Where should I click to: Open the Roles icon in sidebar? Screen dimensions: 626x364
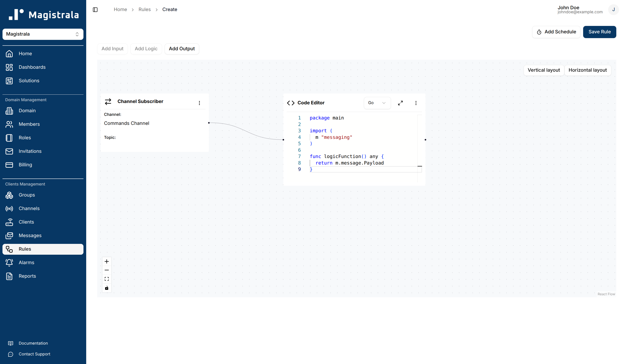(9, 138)
